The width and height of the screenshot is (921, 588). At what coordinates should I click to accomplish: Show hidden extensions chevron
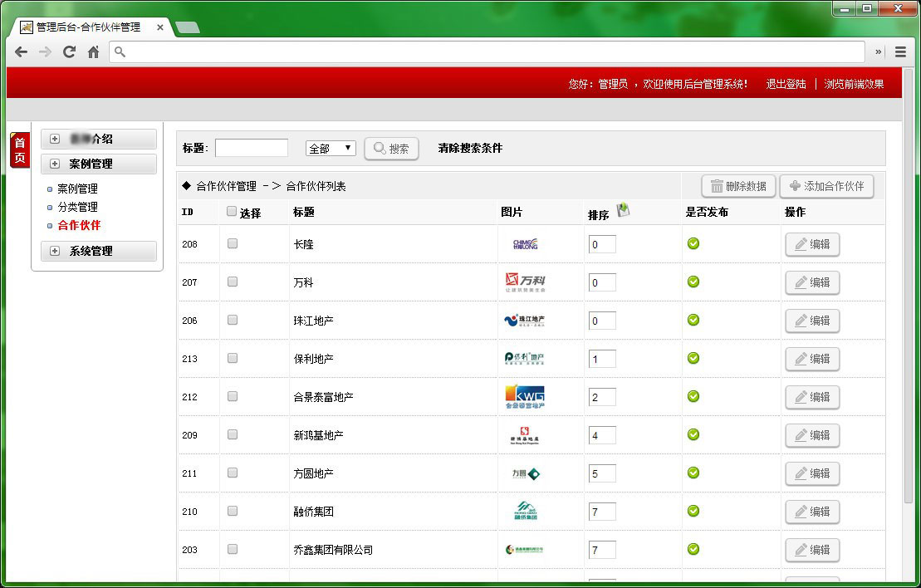pyautogui.click(x=878, y=51)
